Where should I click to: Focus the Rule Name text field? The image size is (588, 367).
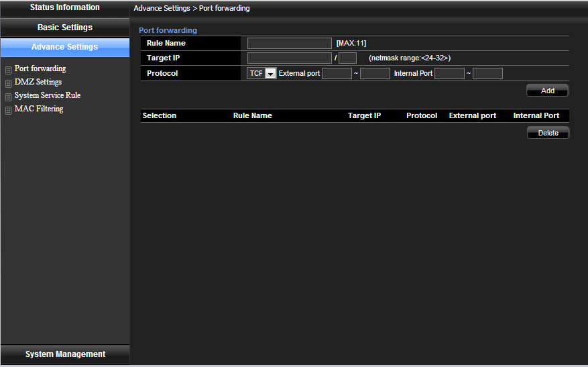(289, 44)
